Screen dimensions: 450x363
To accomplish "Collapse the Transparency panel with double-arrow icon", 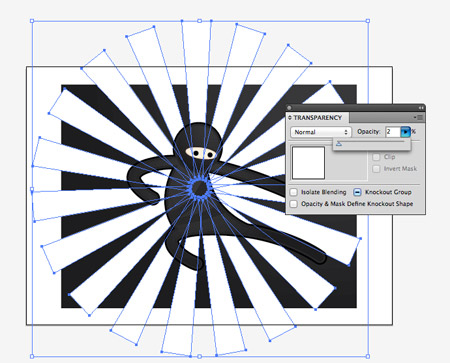I will [421, 108].
